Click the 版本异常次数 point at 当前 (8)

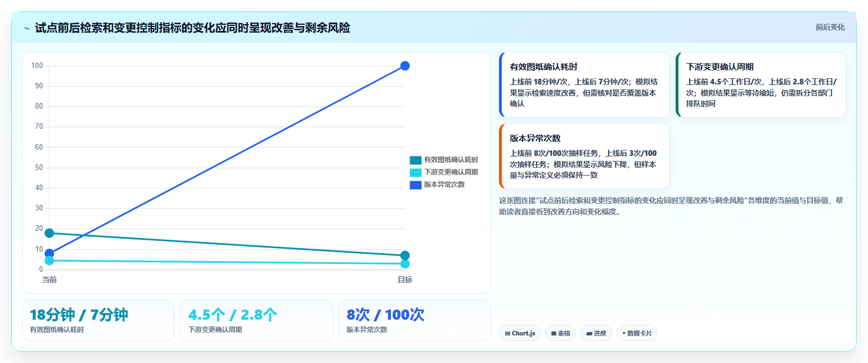tap(50, 253)
